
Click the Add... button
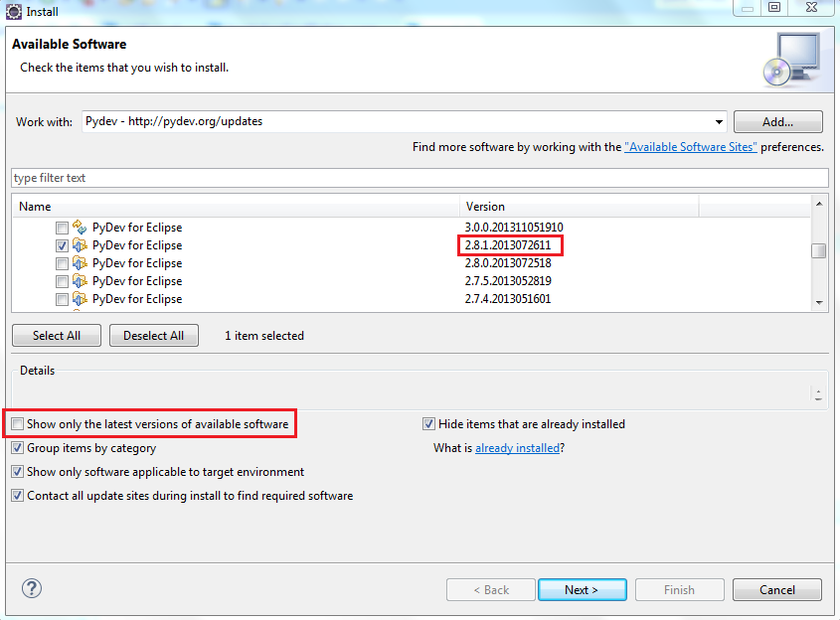[777, 121]
